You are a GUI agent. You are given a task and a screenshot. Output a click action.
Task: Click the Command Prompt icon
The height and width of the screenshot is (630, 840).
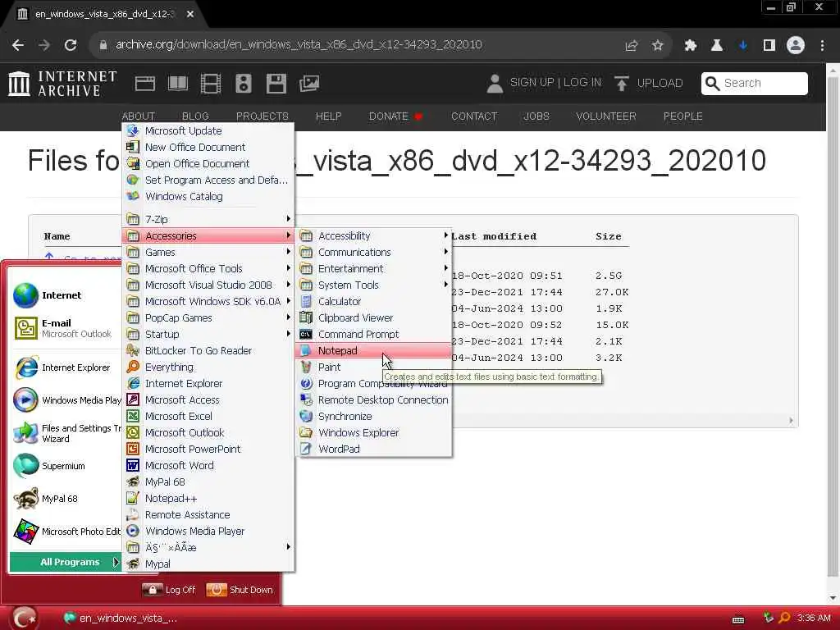point(306,335)
